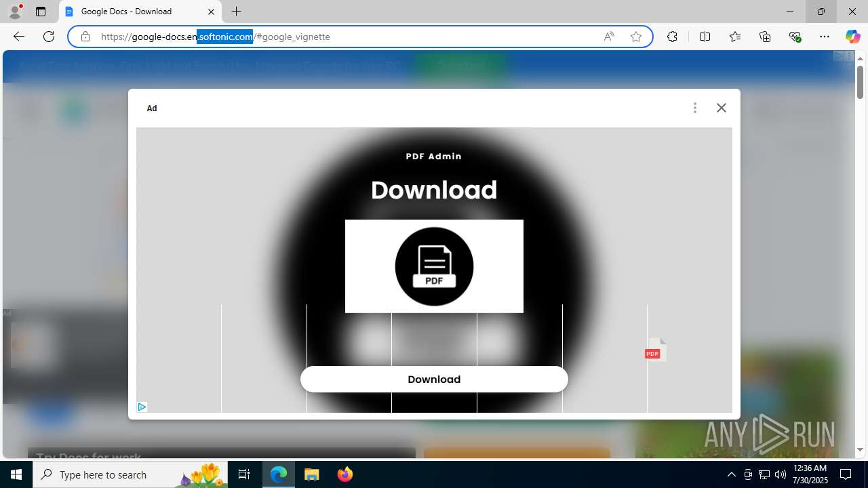Open Windows Start menu
868x488 pixels.
16,474
